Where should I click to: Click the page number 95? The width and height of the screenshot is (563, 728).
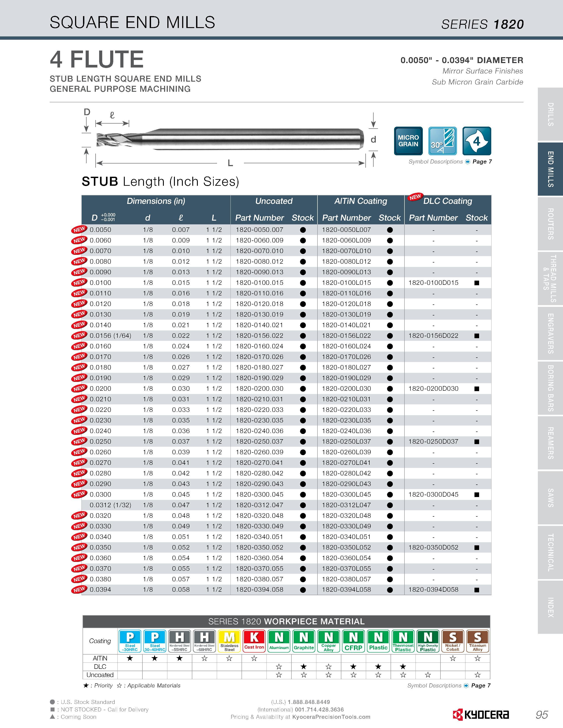542,715
